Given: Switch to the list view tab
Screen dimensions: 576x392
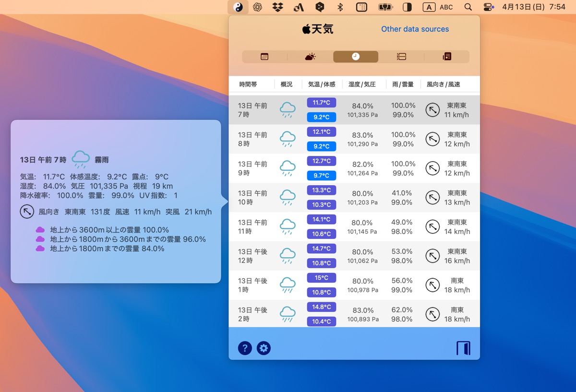Looking at the screenshot, I should 401,57.
